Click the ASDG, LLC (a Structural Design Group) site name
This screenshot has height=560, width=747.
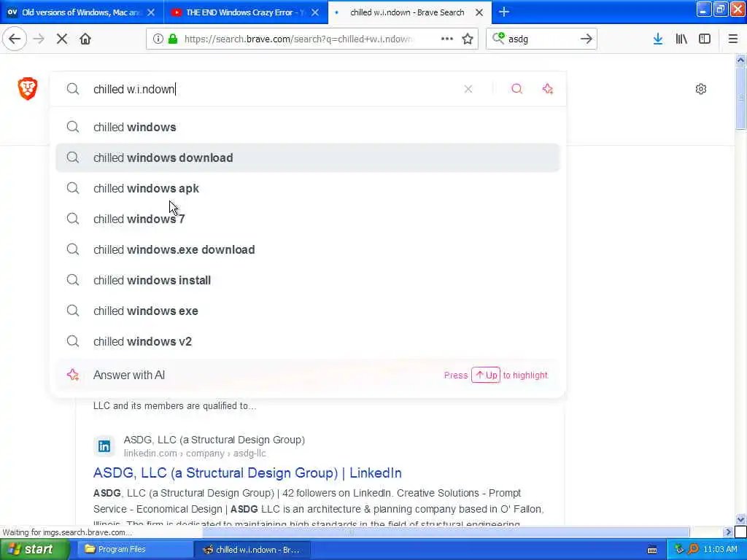click(x=214, y=440)
